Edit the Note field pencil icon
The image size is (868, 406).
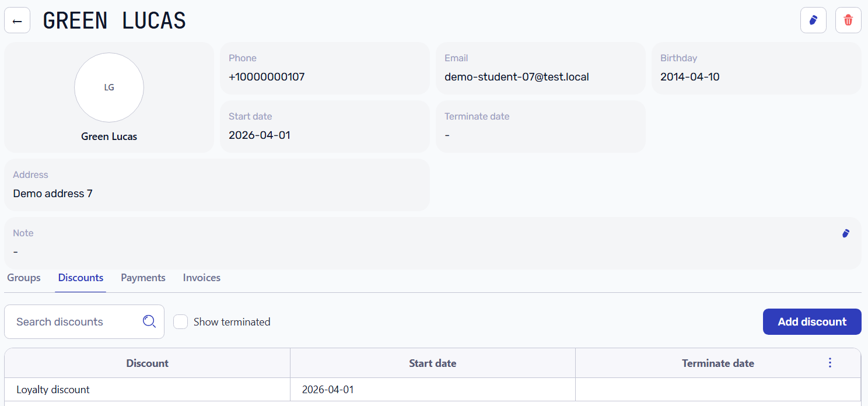click(846, 233)
